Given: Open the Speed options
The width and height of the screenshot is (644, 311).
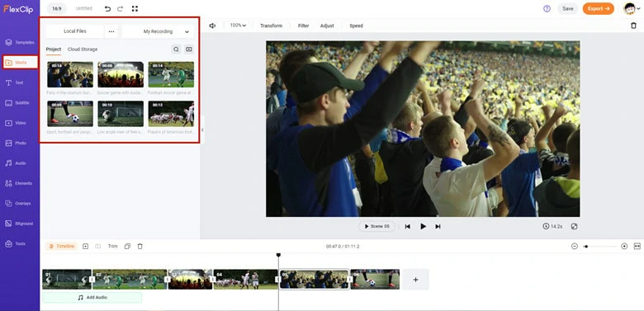Looking at the screenshot, I should point(356,26).
